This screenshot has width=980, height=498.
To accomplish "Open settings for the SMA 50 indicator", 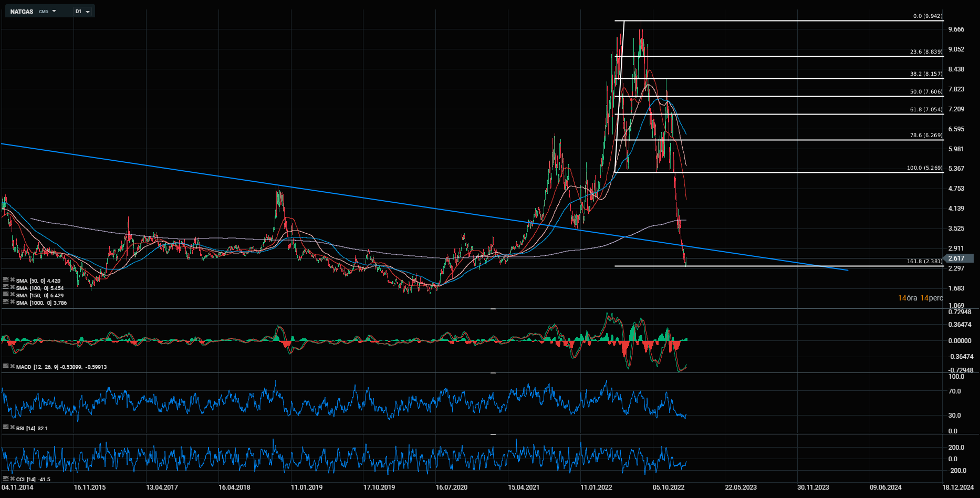I will (6, 279).
